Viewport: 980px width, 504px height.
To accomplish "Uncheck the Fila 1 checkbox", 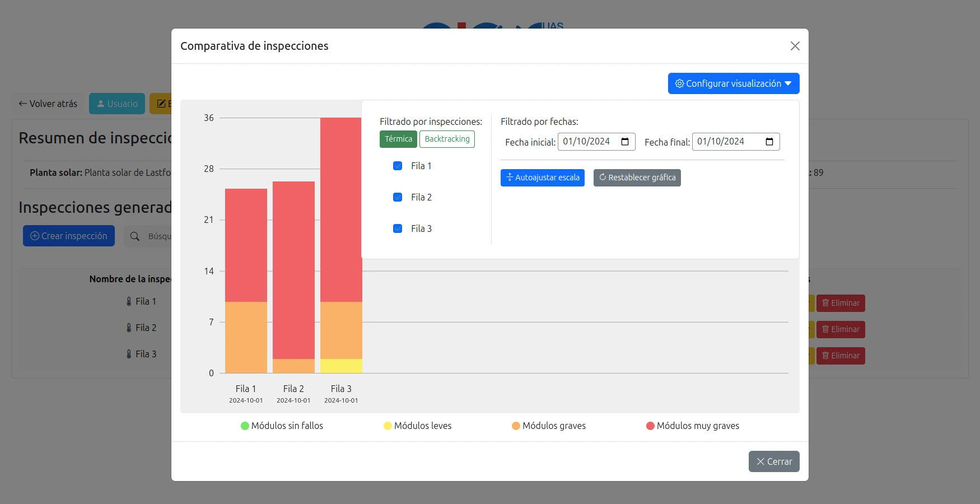I will click(x=398, y=166).
